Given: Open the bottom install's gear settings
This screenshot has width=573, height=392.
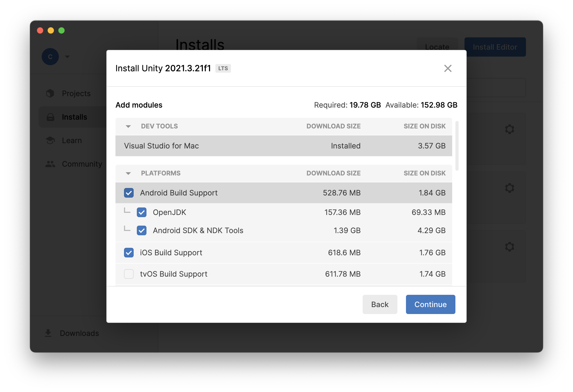Looking at the screenshot, I should 509,247.
